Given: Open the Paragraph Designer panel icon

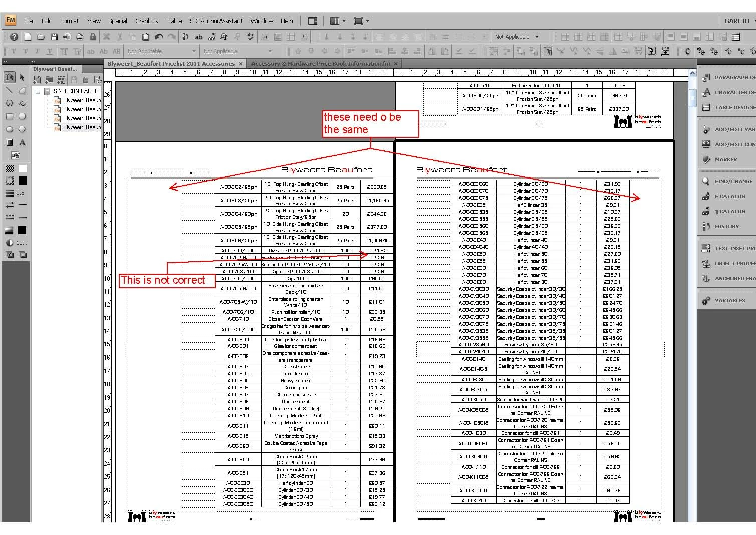Looking at the screenshot, I should coord(706,77).
